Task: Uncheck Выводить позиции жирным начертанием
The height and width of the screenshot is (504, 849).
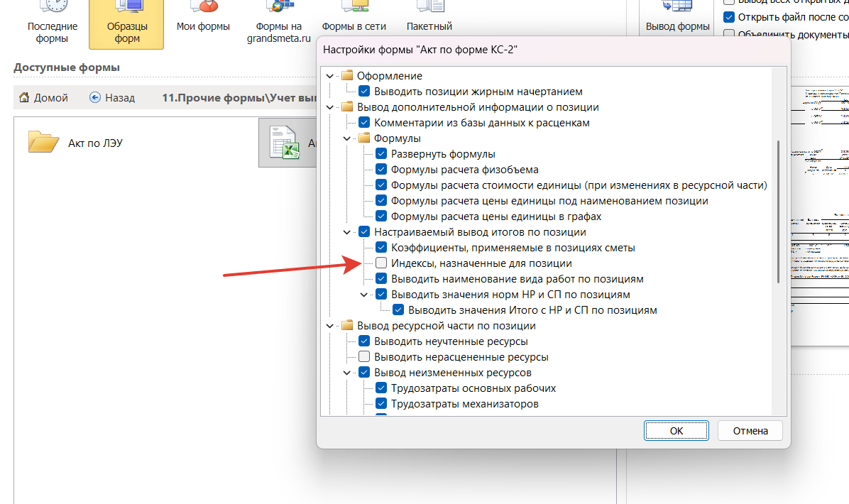Action: tap(364, 92)
